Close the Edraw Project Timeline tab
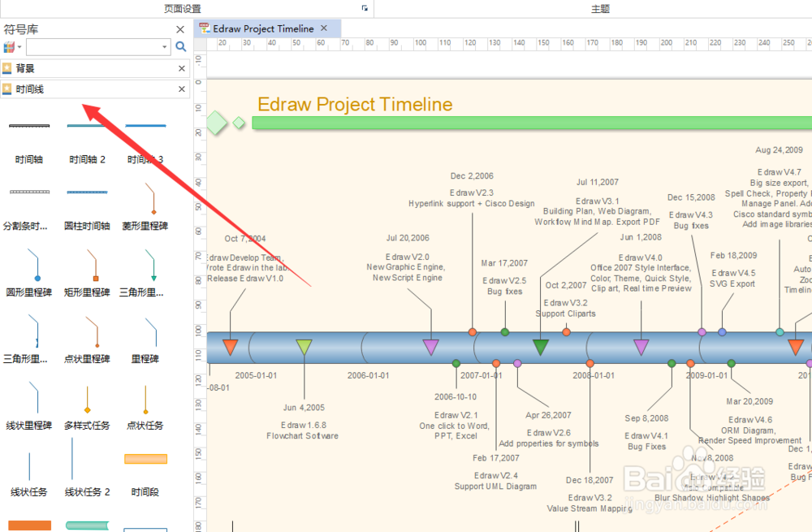 click(x=324, y=28)
